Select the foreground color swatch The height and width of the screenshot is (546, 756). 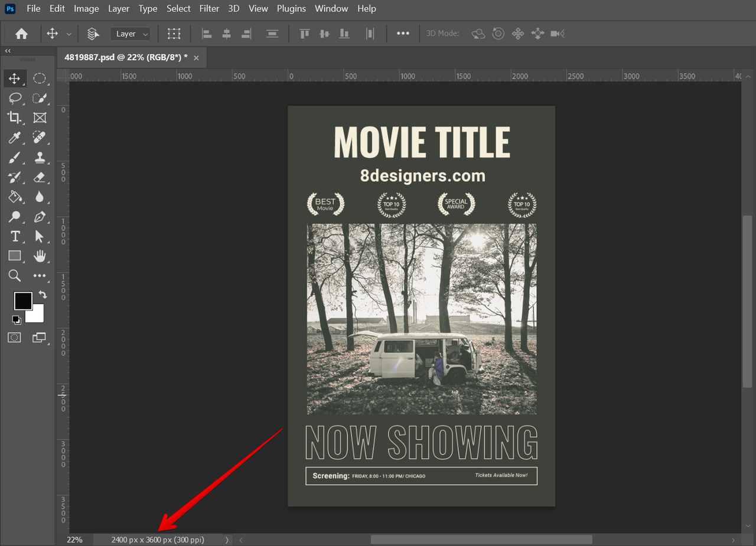(x=23, y=300)
